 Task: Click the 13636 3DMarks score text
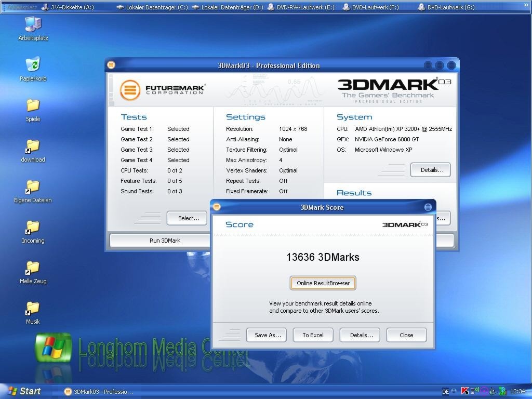(x=323, y=257)
